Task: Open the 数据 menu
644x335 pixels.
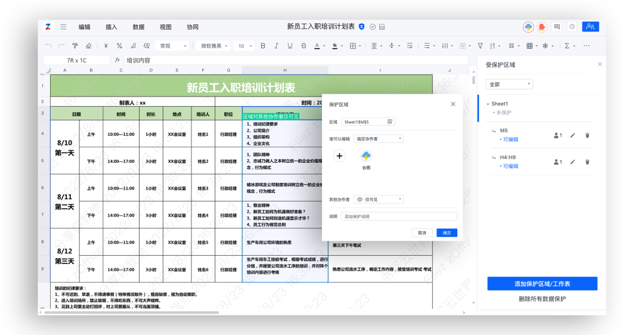Action: coord(138,27)
